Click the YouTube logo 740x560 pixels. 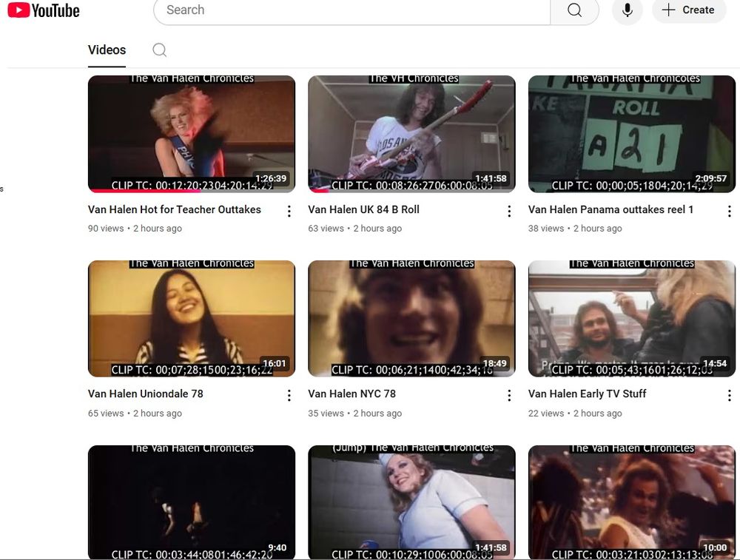pyautogui.click(x=44, y=10)
